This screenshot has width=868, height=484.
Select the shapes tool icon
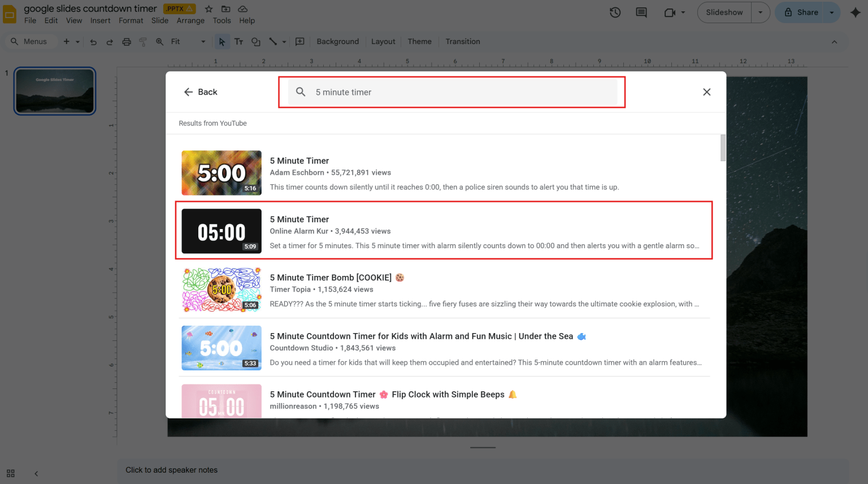[257, 41]
